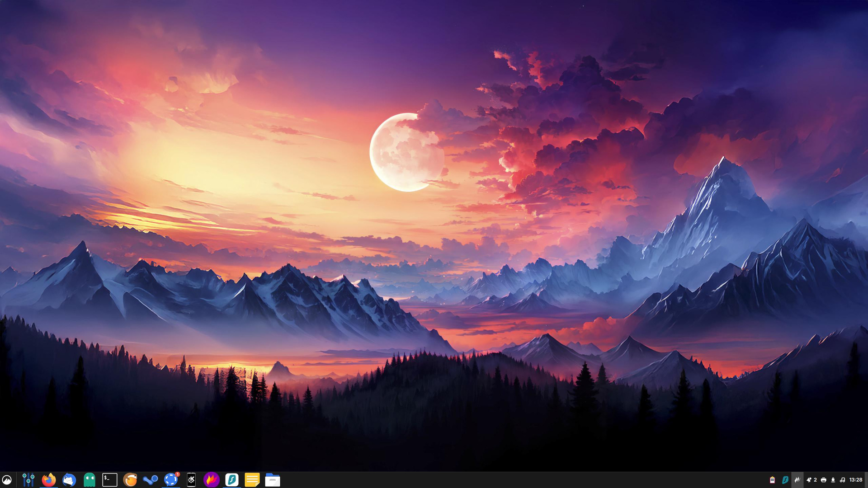
Task: Open clipboard tray icon
Action: (772, 480)
